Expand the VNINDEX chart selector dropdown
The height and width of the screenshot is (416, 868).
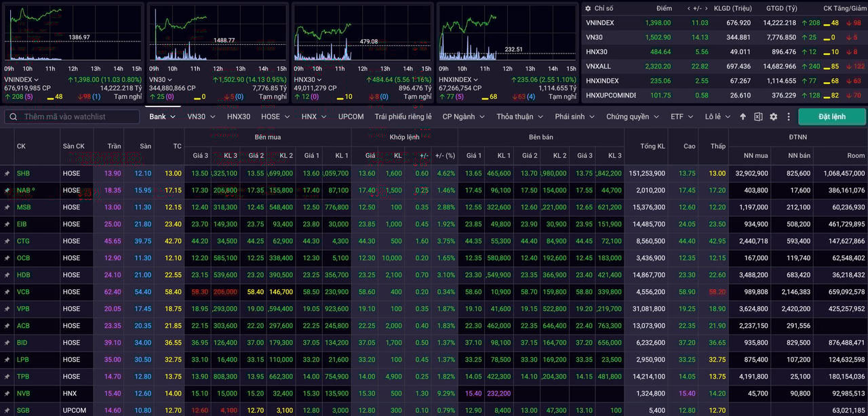(x=37, y=79)
